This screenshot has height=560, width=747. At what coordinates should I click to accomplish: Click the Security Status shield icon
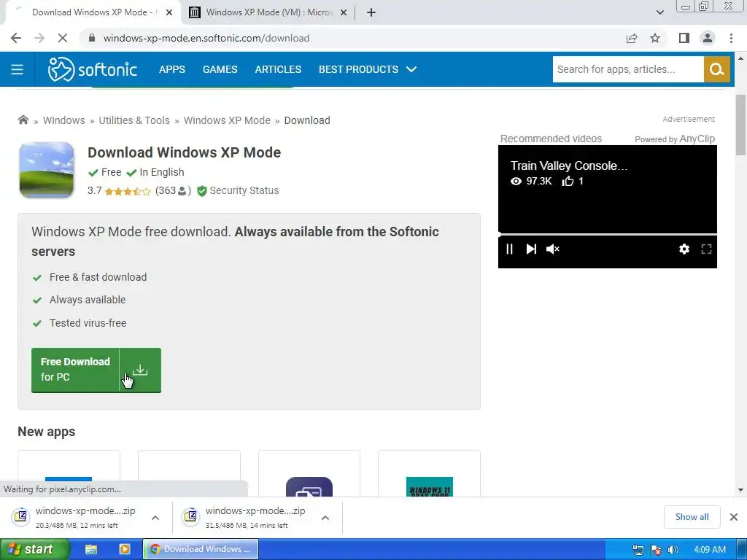(x=202, y=191)
